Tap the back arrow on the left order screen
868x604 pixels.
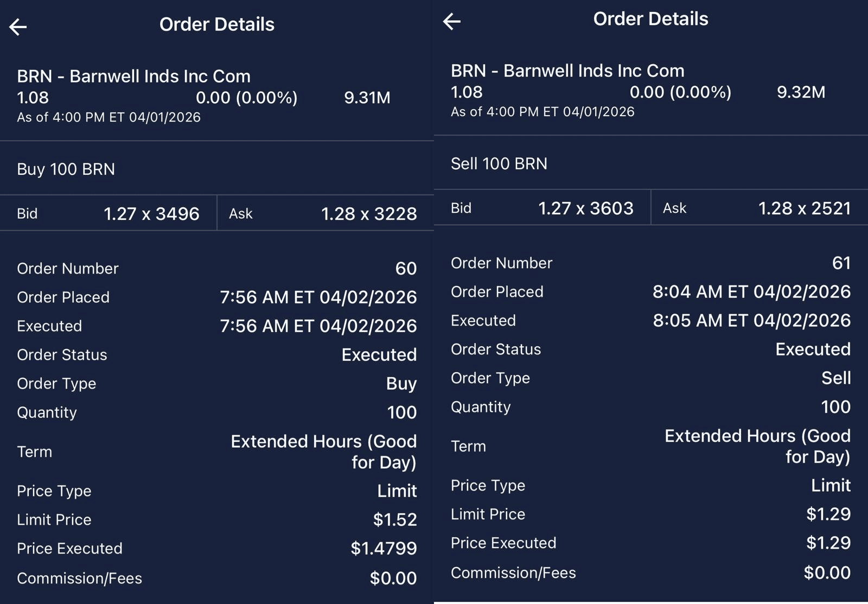(18, 27)
